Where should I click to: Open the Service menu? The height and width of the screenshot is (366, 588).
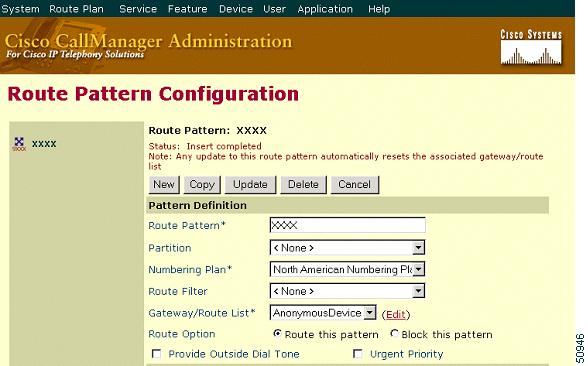(138, 9)
